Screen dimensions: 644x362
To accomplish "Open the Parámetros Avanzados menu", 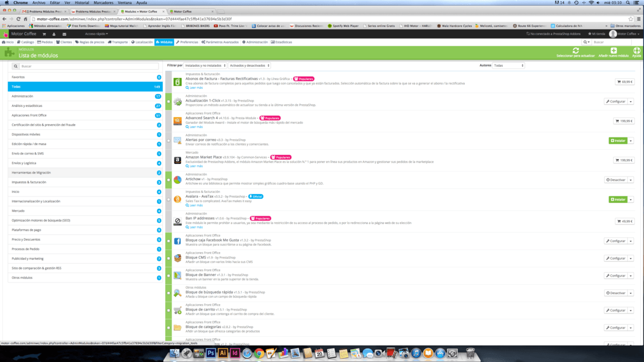I will coord(220,42).
